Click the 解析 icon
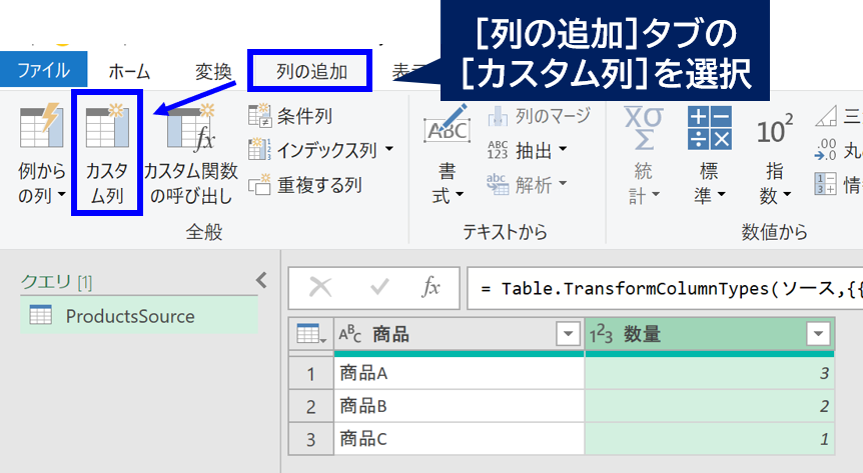Image resolution: width=863 pixels, height=473 pixels. coord(498,184)
